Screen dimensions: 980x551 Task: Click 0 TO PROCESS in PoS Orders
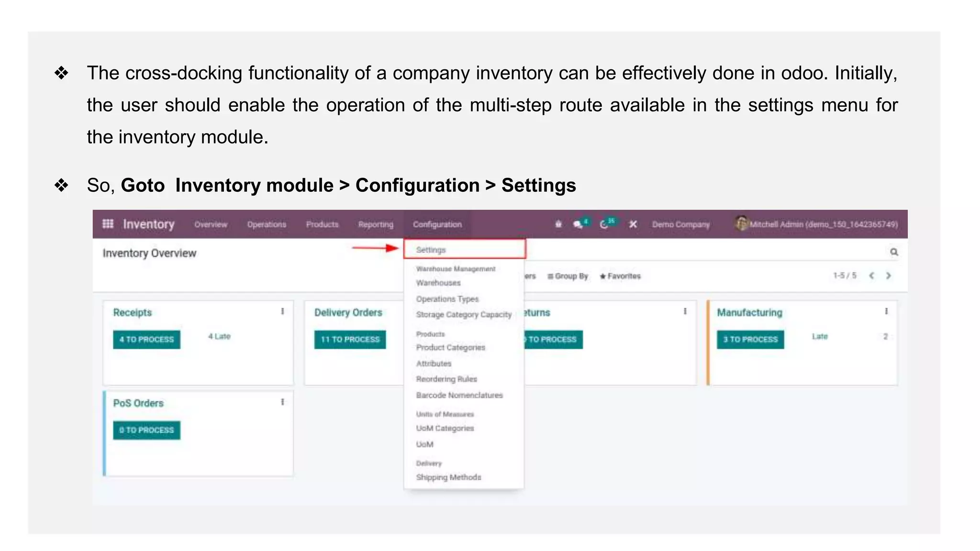[x=146, y=430]
